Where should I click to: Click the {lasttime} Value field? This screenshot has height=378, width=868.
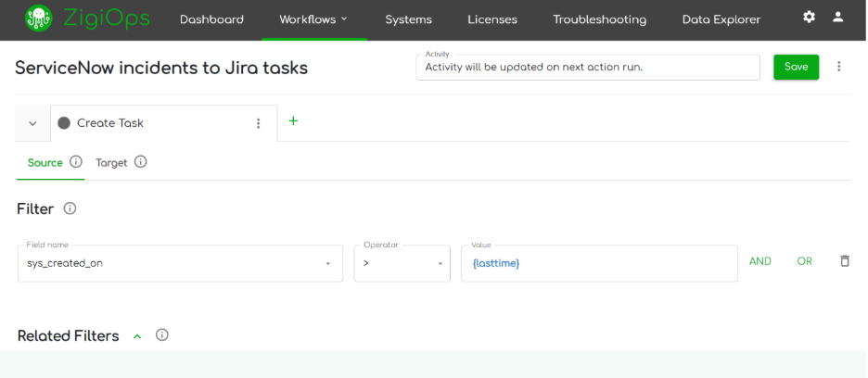[x=599, y=263]
